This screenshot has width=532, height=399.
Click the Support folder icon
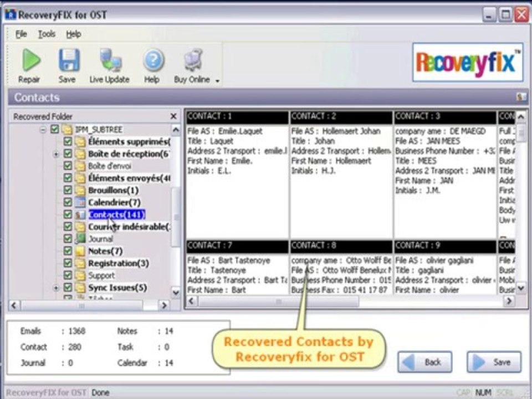tap(80, 275)
